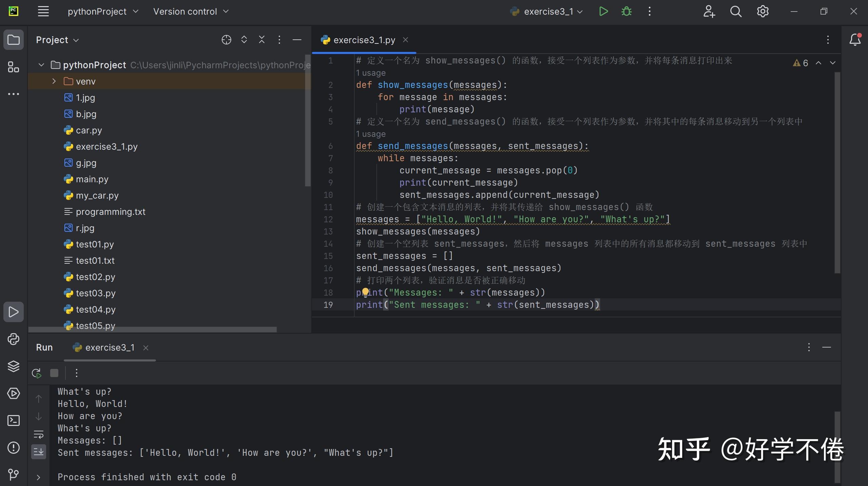Screen dimensions: 868x486
Task: Toggle scroll to end in console output
Action: pos(39,452)
